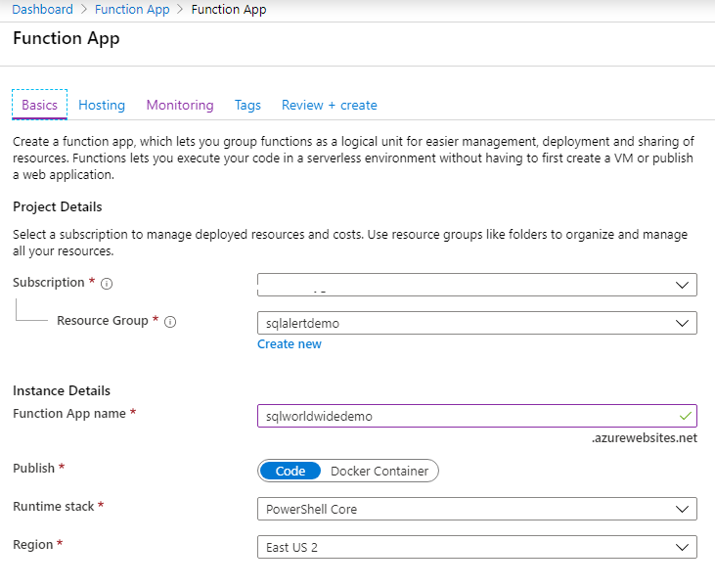Open the Runtime stack dropdown showing PowerShell Core

(476, 509)
